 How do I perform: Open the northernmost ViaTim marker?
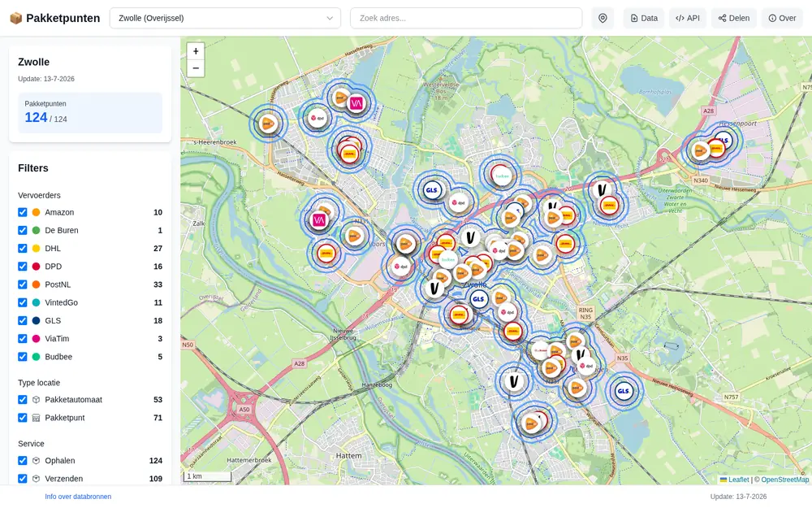[356, 104]
